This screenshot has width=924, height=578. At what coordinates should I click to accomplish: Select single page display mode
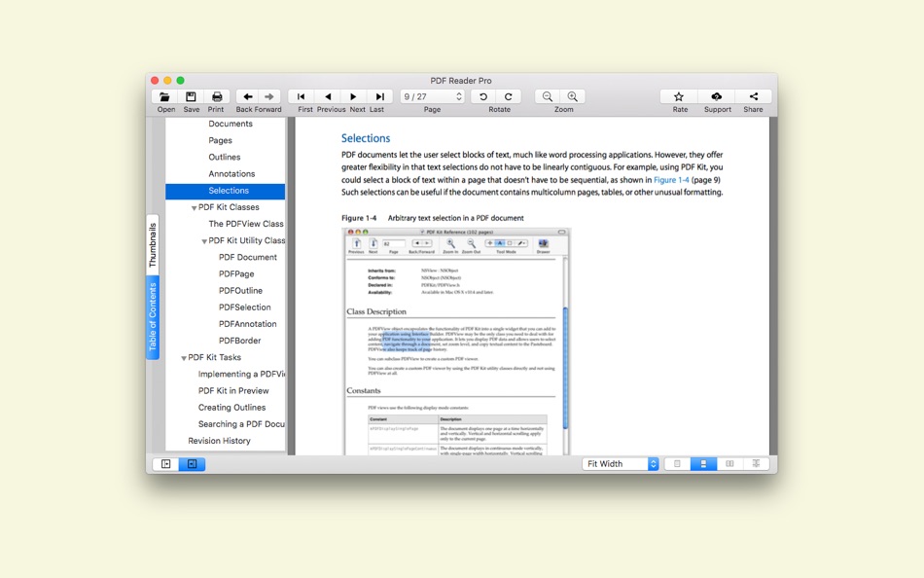678,464
